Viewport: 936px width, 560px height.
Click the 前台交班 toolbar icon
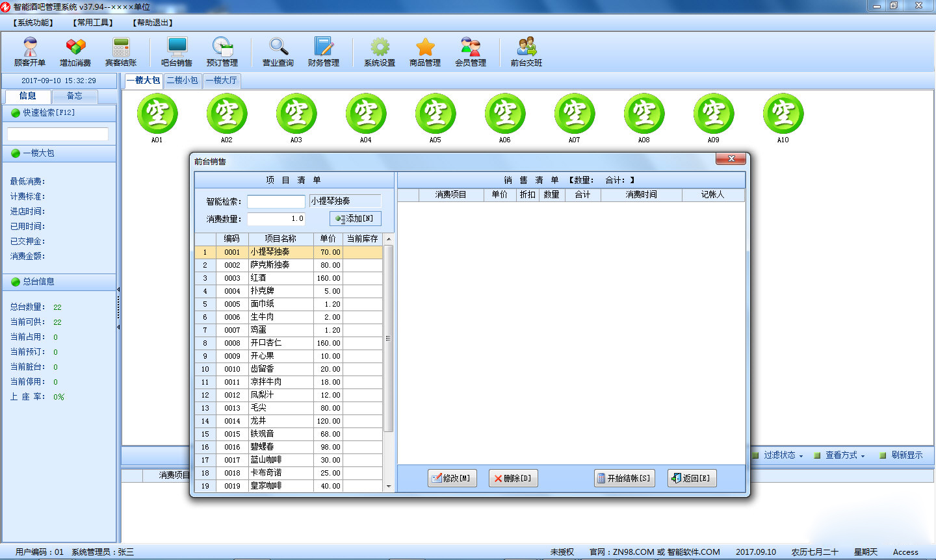point(526,52)
